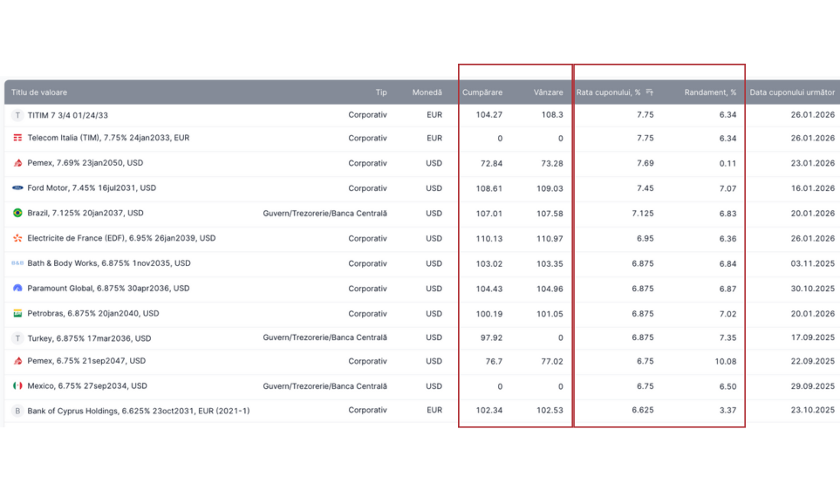Open the Pemex 6.75% 21sep2047 bond
The height and width of the screenshot is (504, 840).
pyautogui.click(x=86, y=361)
